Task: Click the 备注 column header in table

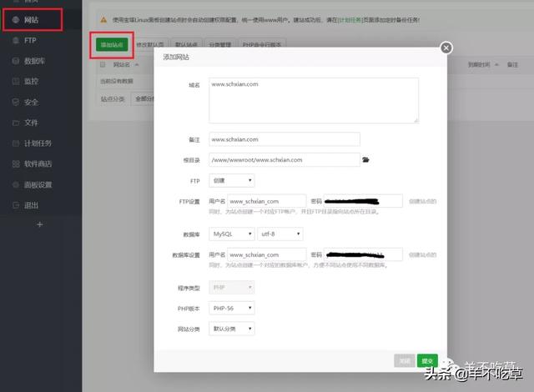Action: point(512,64)
